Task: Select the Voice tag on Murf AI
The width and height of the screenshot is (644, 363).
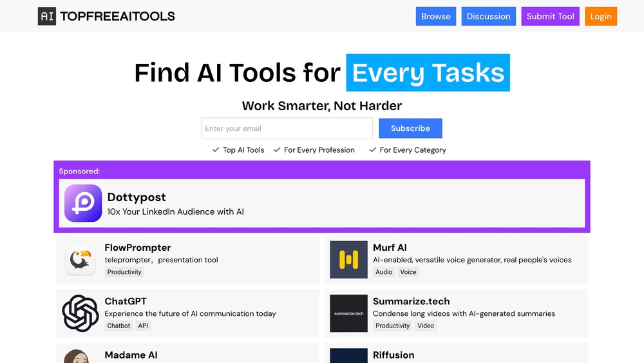Action: [408, 271]
